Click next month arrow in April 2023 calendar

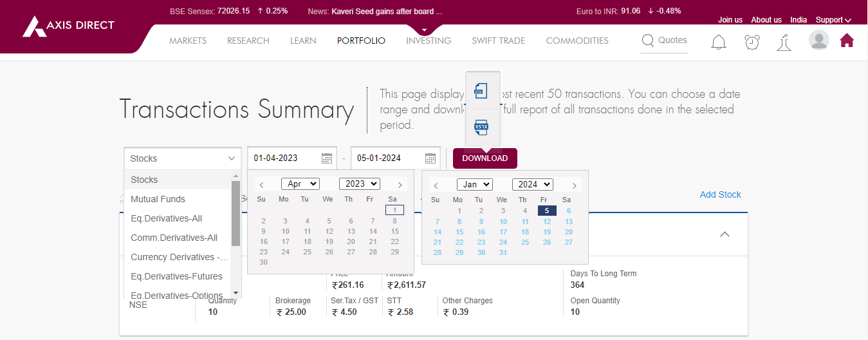400,185
